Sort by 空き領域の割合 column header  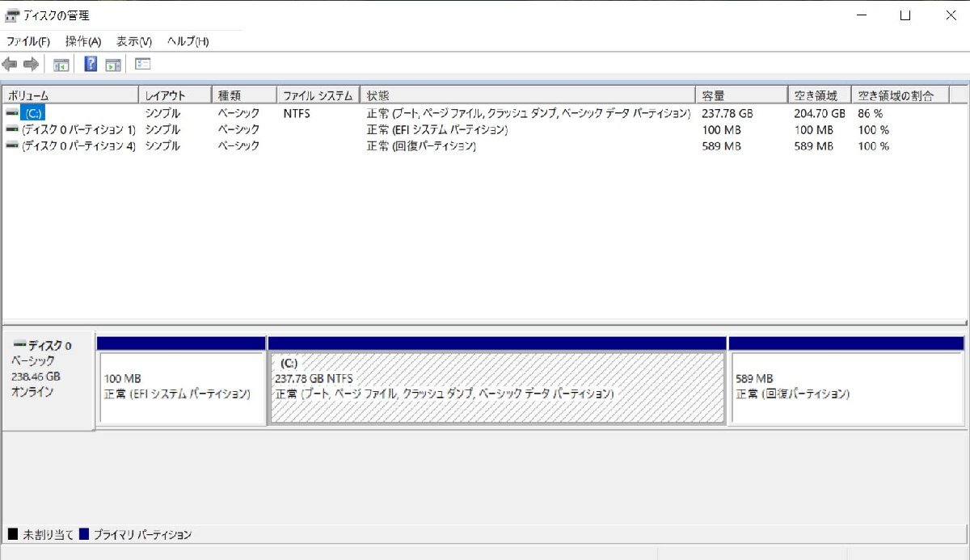[x=900, y=95]
